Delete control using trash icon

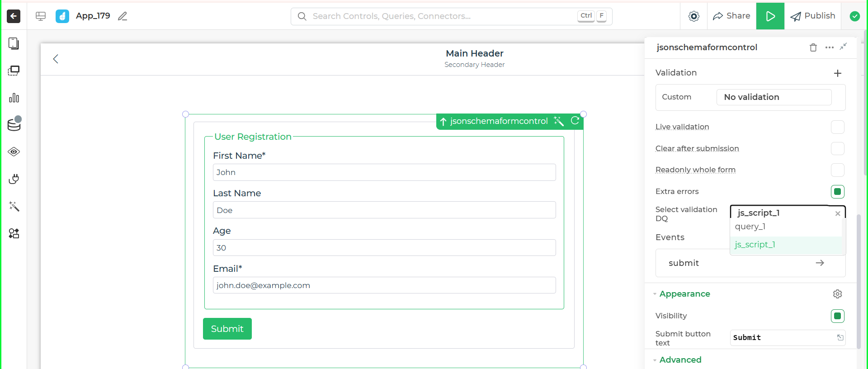point(813,47)
